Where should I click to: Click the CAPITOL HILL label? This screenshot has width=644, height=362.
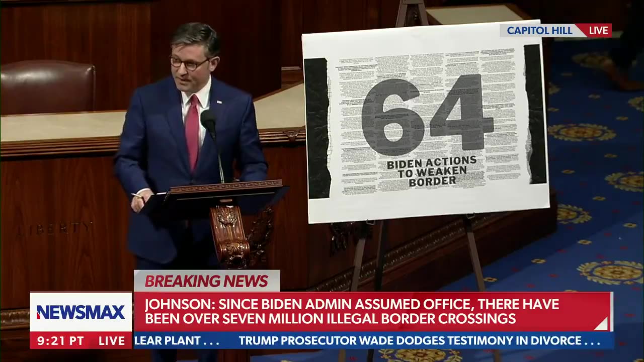(539, 30)
